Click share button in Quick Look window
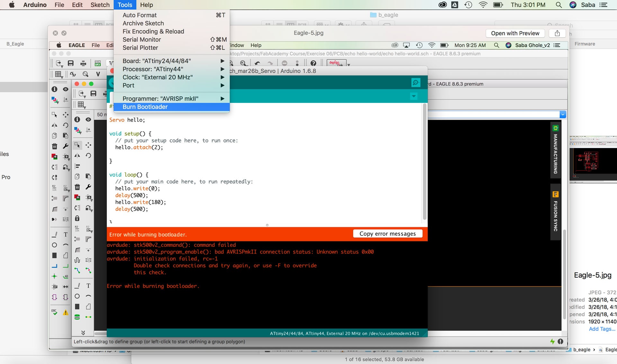This screenshot has height=364, width=617. (558, 33)
